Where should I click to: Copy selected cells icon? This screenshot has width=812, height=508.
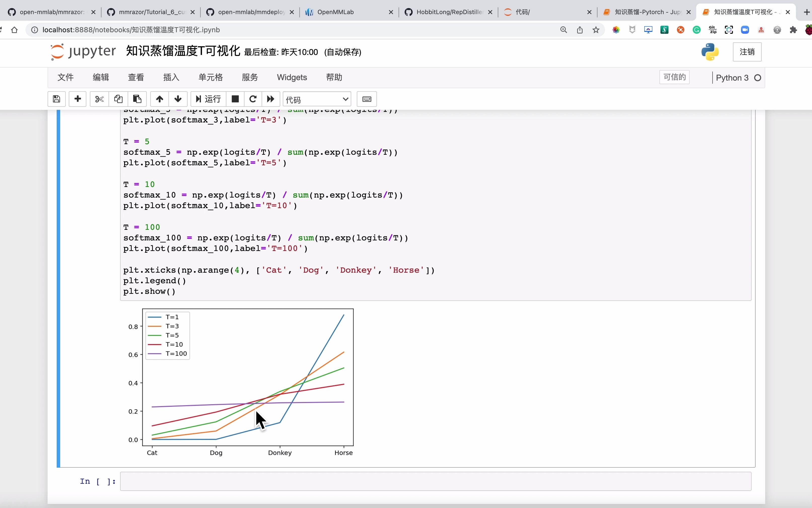point(118,99)
